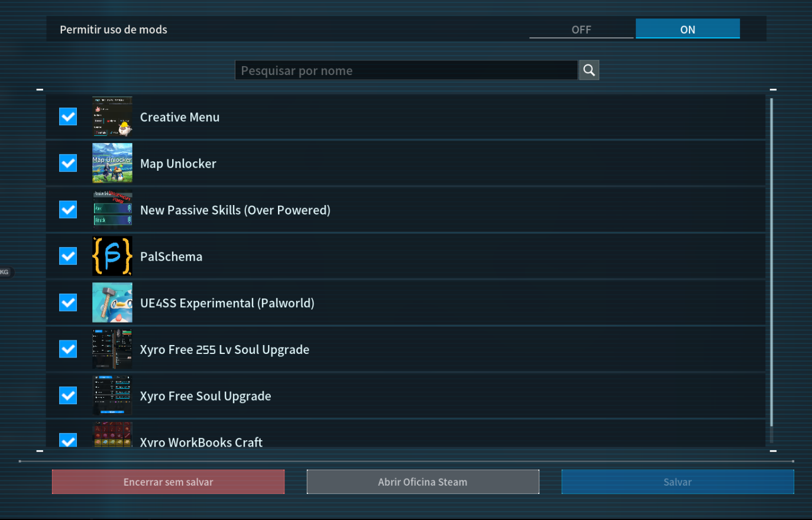Select the New Passive Skills mod image
The image size is (812, 520).
112,209
